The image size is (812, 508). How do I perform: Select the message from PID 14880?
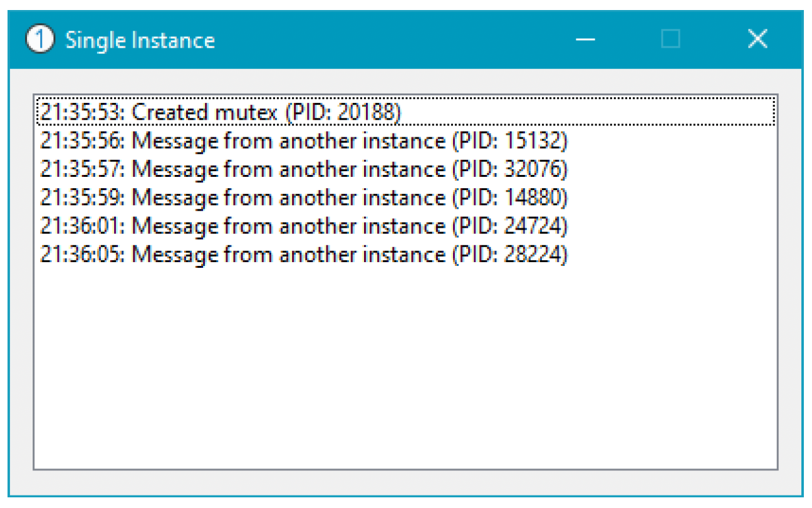pos(405,198)
